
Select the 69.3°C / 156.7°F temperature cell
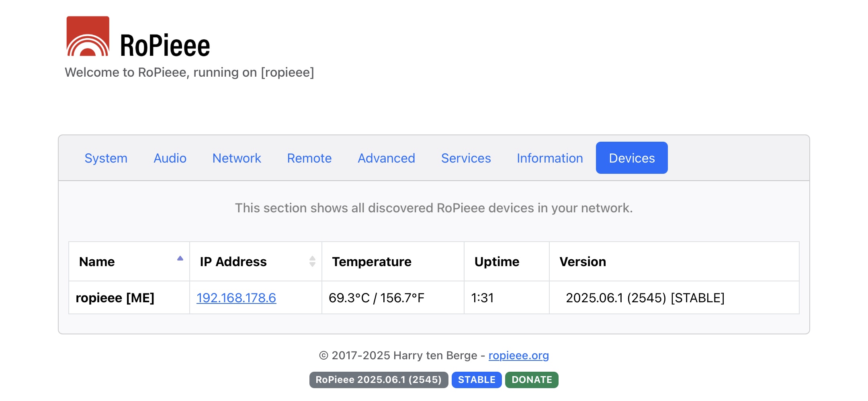(393, 298)
